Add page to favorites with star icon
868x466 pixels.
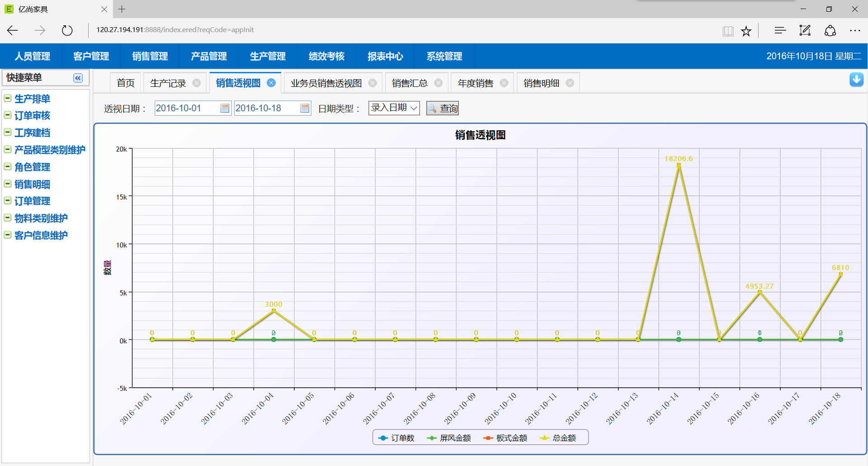tap(746, 31)
